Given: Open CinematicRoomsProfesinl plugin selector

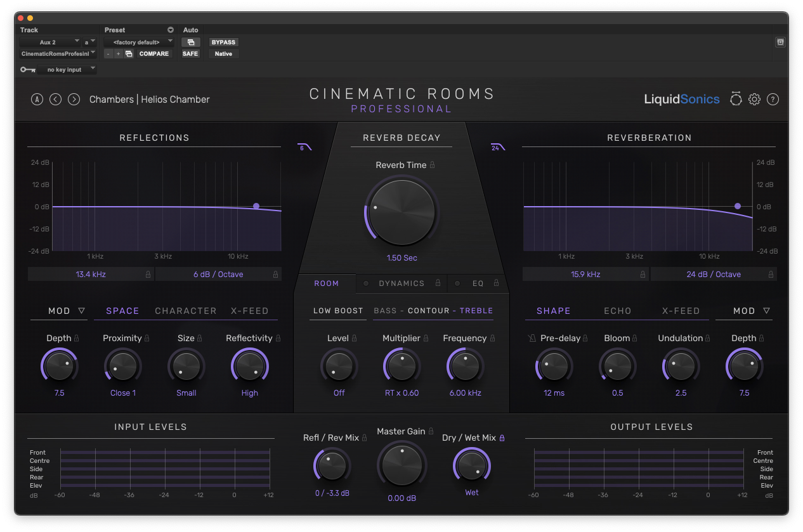Looking at the screenshot, I should click(x=58, y=54).
